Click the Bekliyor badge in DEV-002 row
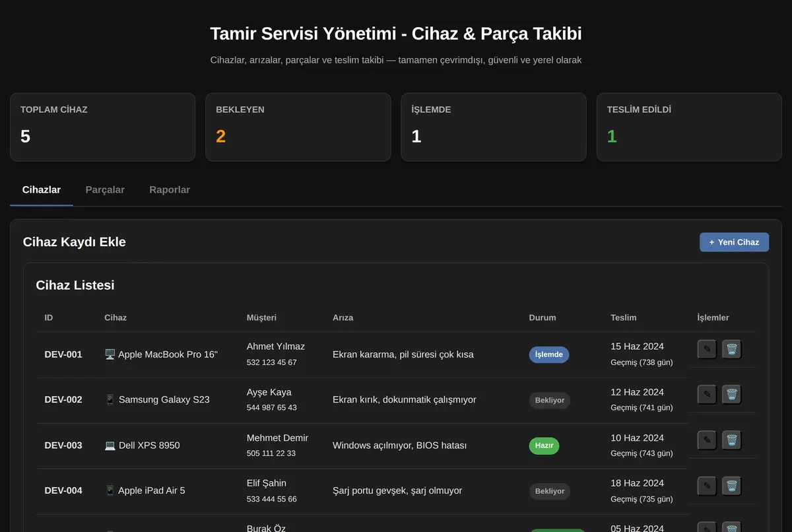This screenshot has width=792, height=532. pyautogui.click(x=550, y=400)
